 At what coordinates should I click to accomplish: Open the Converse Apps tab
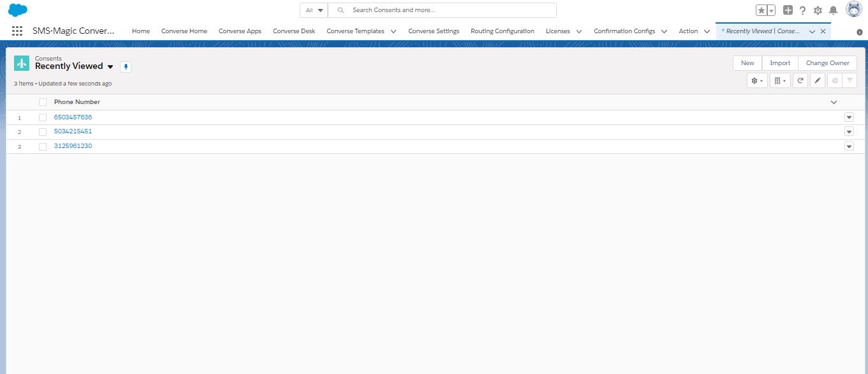240,31
